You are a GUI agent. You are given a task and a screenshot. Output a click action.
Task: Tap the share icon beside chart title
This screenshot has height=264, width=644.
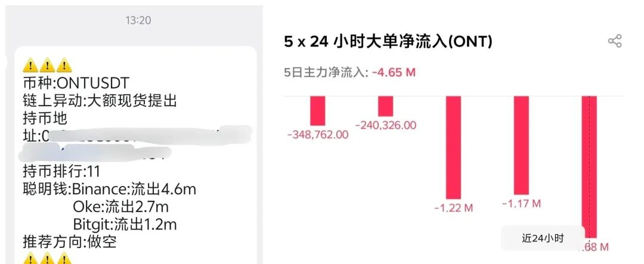(614, 41)
